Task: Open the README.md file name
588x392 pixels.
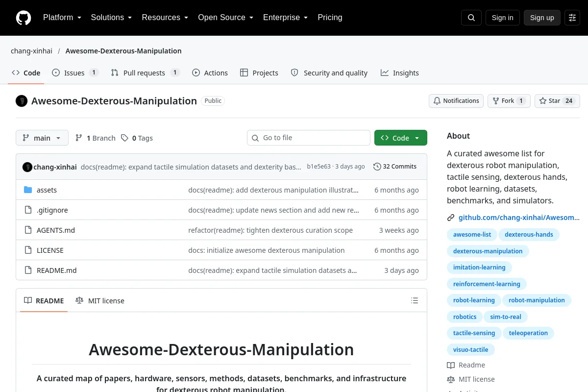Action: (57, 270)
